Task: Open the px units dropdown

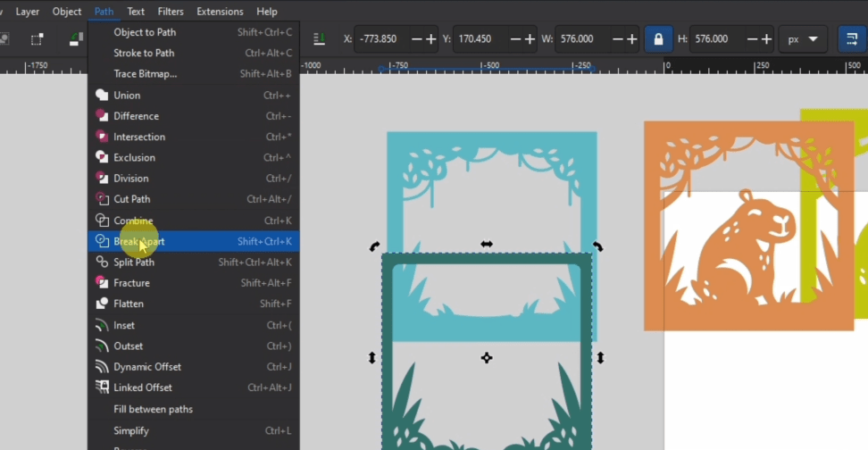Action: 802,39
